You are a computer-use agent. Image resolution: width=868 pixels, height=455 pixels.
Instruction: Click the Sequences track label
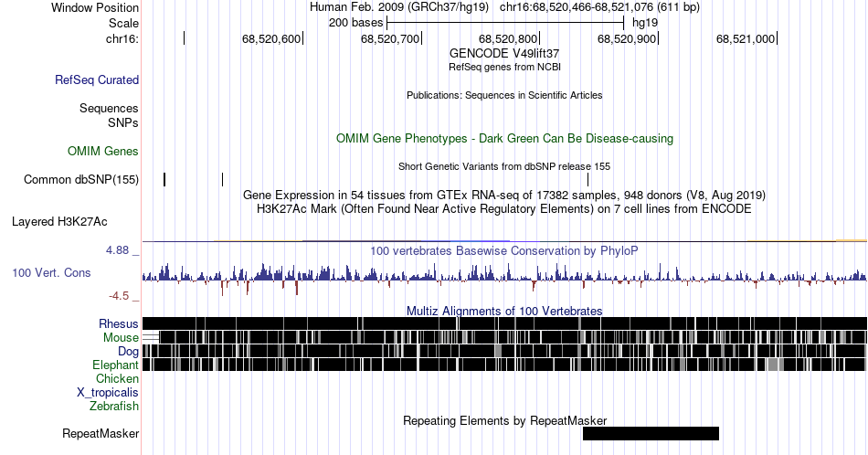pyautogui.click(x=109, y=108)
